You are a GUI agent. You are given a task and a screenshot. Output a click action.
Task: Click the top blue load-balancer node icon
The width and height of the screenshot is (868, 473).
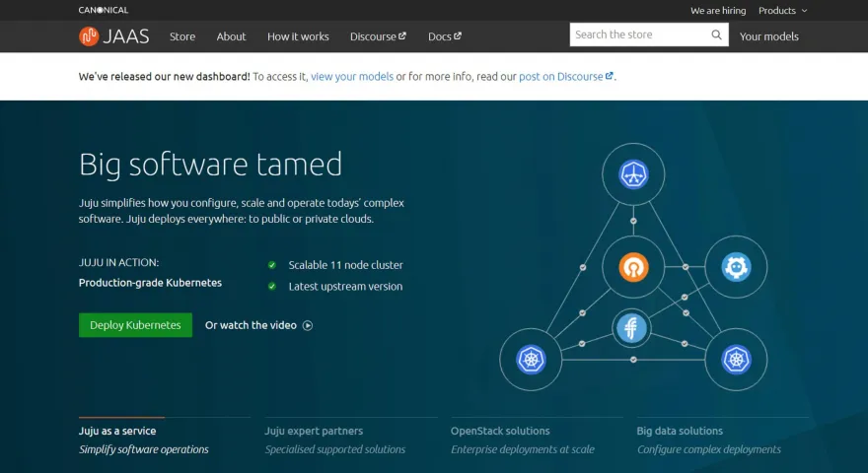coord(633,174)
